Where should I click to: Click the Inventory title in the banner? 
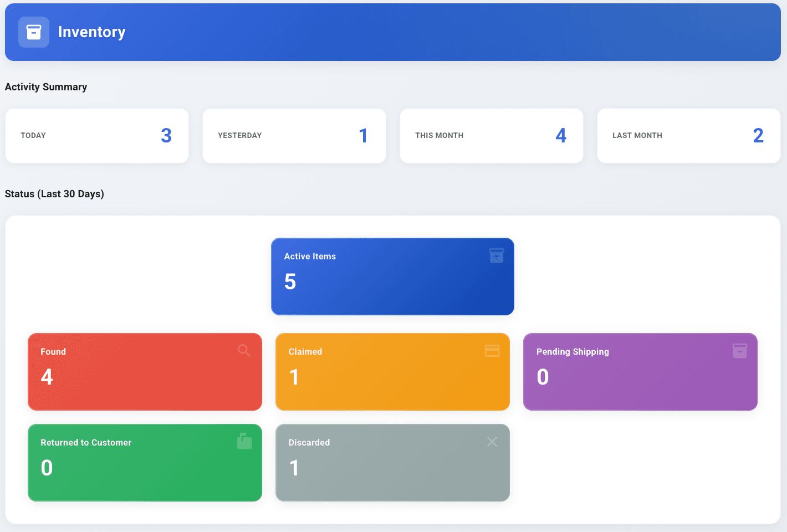91,32
